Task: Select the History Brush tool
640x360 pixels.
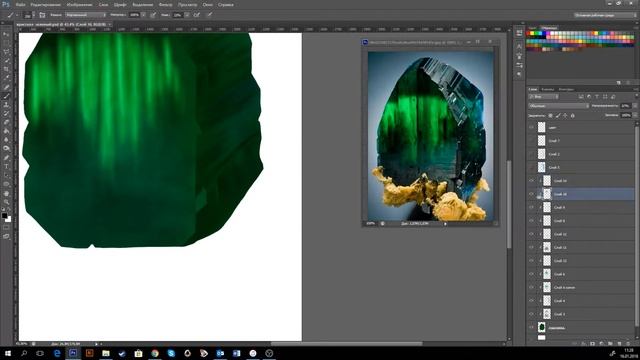Action: point(6,113)
